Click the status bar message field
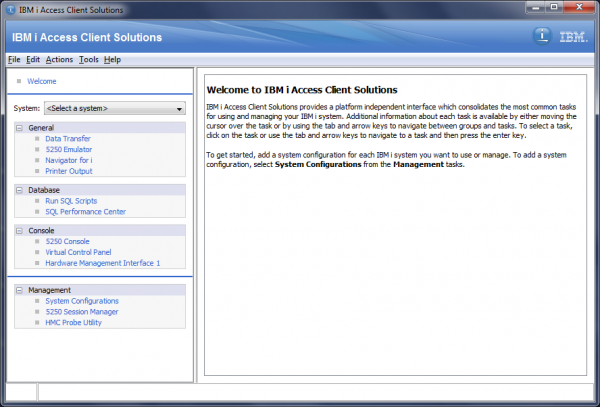 [x=316, y=392]
